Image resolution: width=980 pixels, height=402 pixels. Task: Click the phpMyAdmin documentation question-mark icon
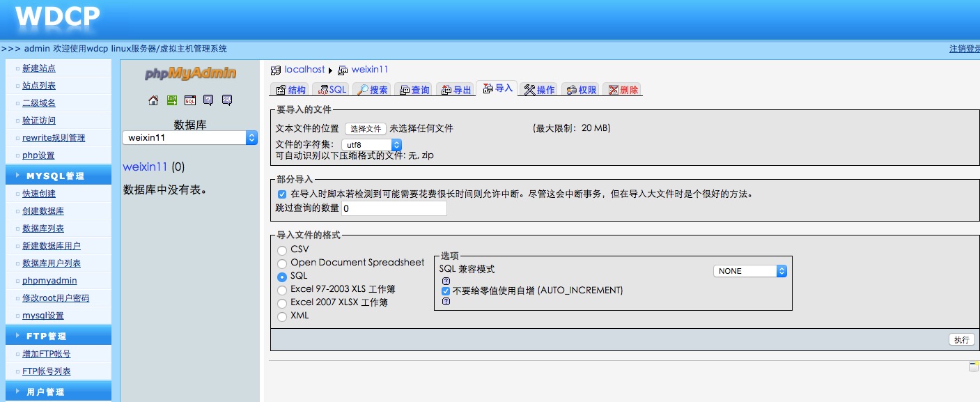pos(208,100)
